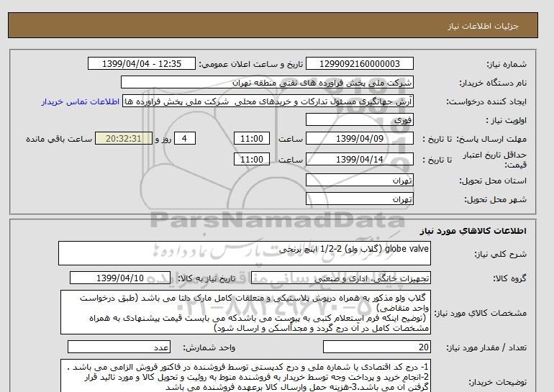Viewport: 554px width, 392px height.
Task: Click the goods need date 1399/04/10
Action: click(x=120, y=278)
